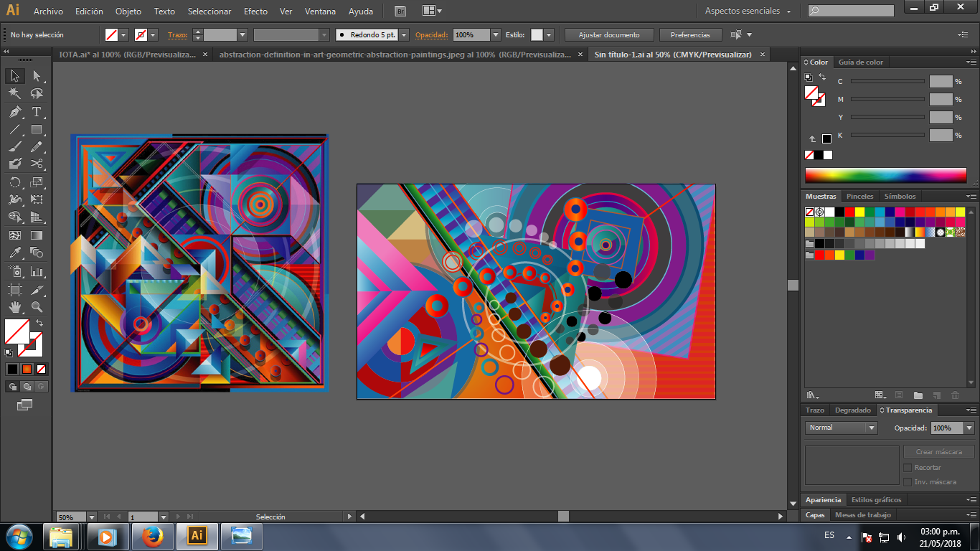The image size is (980, 551).
Task: Toggle the Recortar checkbox
Action: coord(908,467)
